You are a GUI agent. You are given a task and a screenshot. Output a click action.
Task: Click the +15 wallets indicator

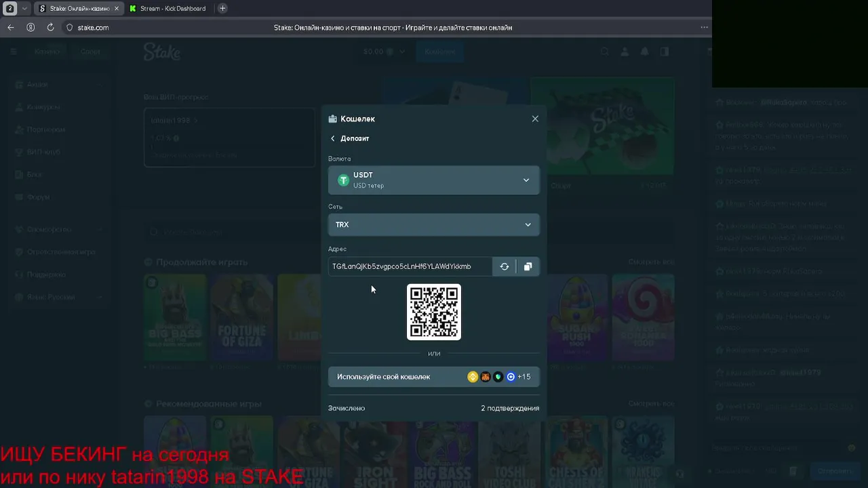[x=524, y=377]
